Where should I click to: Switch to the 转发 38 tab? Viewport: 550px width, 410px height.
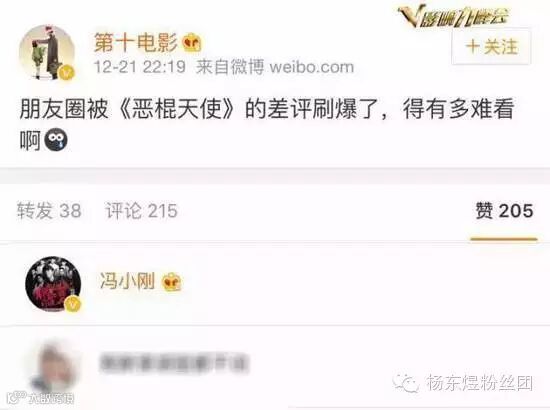click(x=49, y=211)
